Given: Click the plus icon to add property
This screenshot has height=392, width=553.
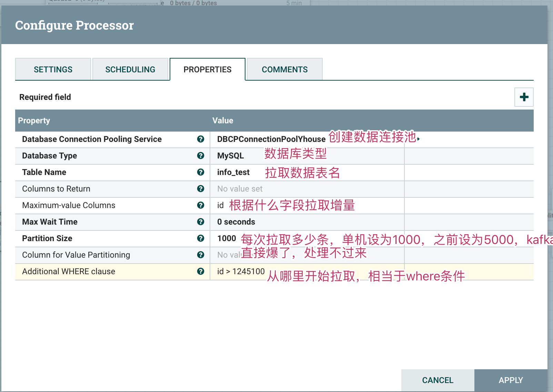Looking at the screenshot, I should tap(524, 97).
